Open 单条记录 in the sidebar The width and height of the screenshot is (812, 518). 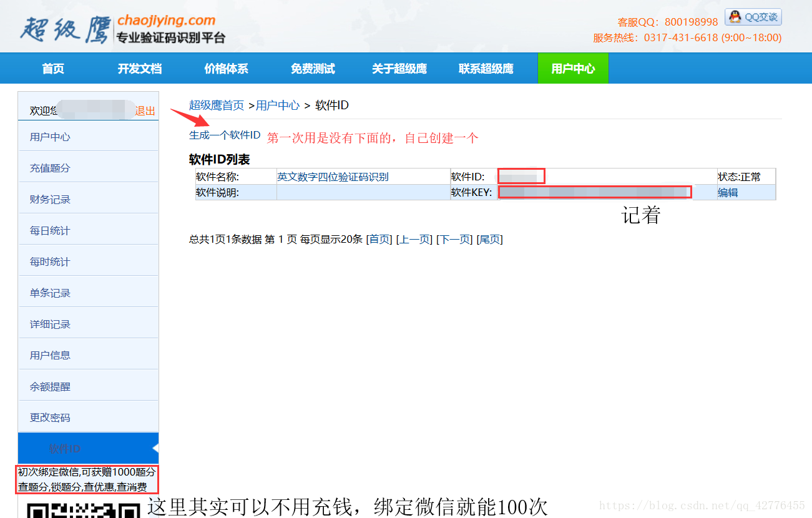pos(88,293)
